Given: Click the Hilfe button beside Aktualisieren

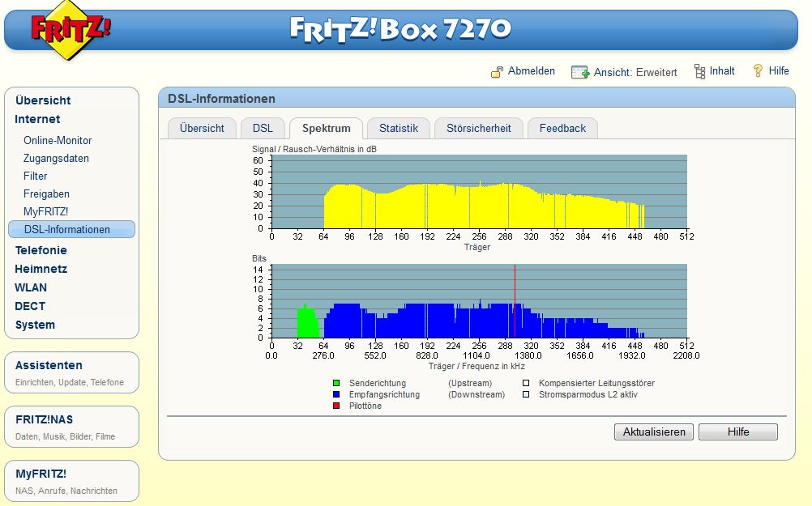Looking at the screenshot, I should coord(738,432).
